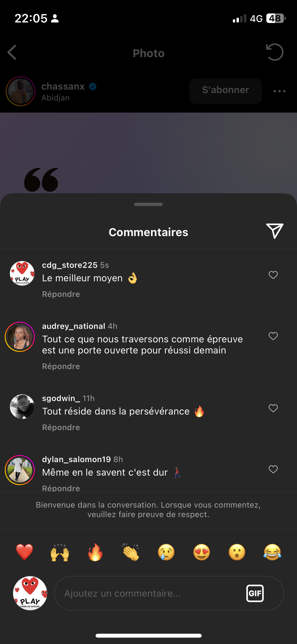Image resolution: width=297 pixels, height=644 pixels.
Task: Insert the tears of joy emoji
Action: coord(272,552)
